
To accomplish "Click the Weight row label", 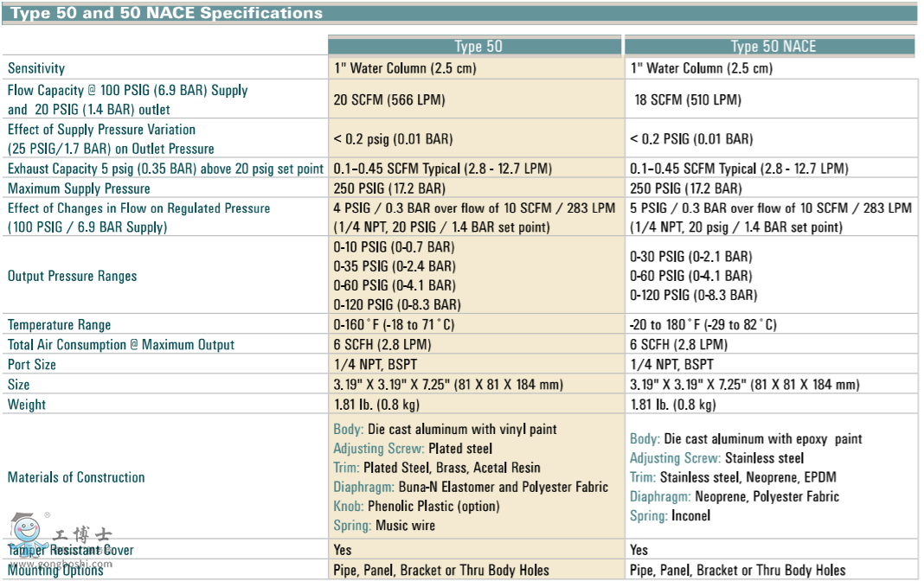I will tap(27, 405).
